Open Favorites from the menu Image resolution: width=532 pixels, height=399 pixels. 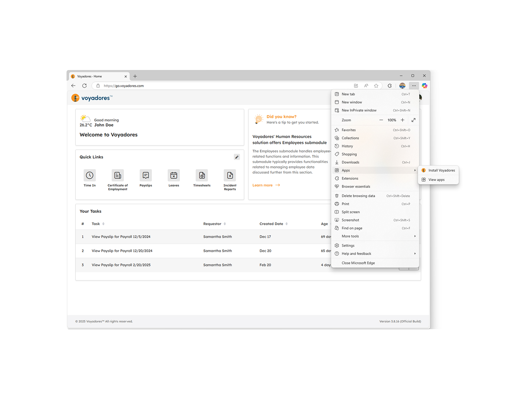tap(375, 130)
